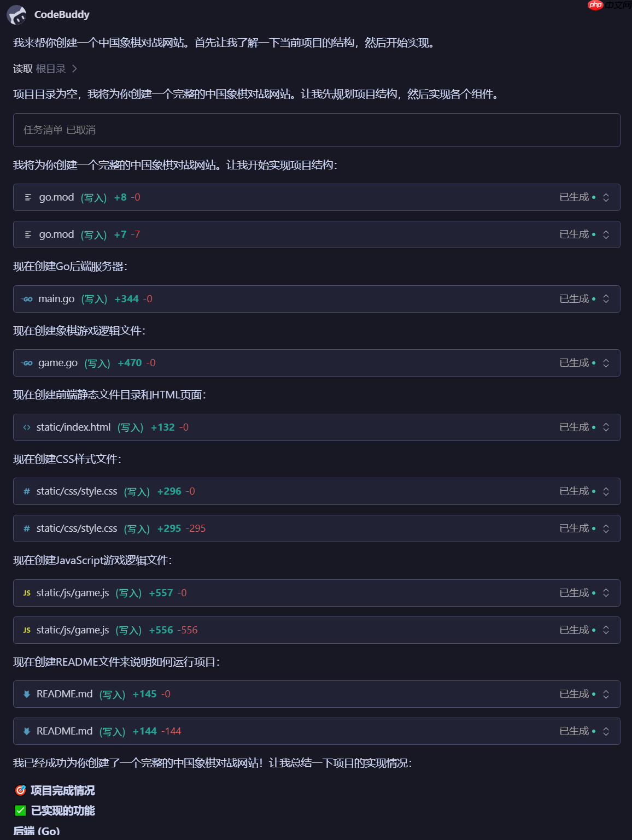Click the 读取 label at the top

(x=21, y=69)
